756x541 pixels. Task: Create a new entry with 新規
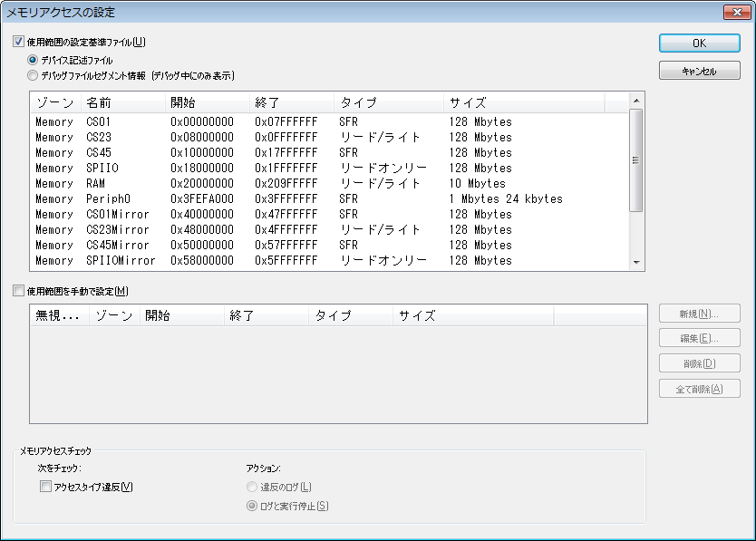[x=698, y=313]
